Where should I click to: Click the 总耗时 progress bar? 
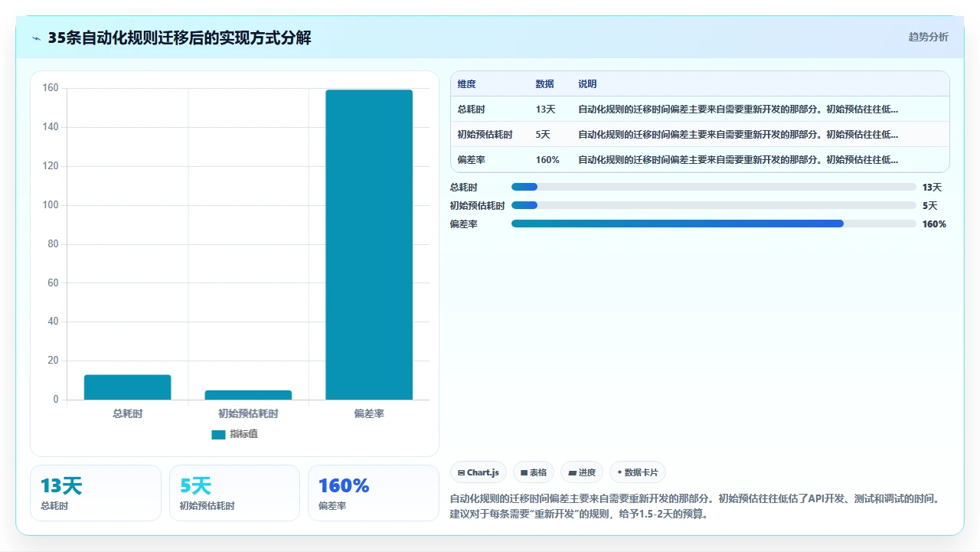(714, 187)
